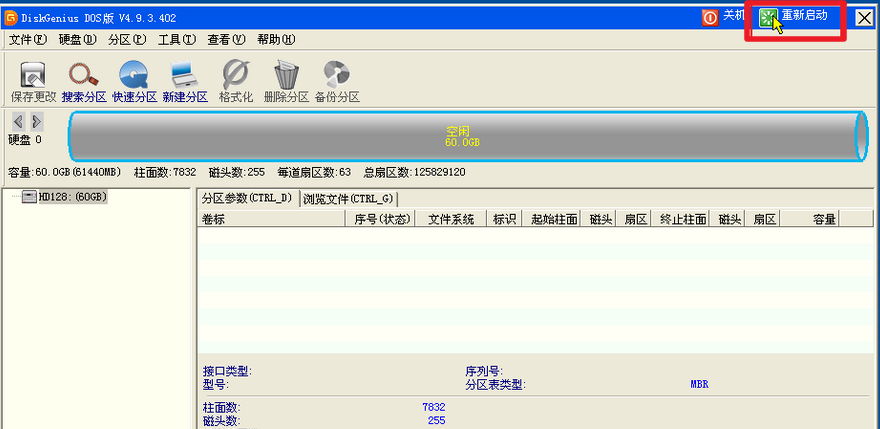Click the New Partition (新建分区) icon

[185, 75]
